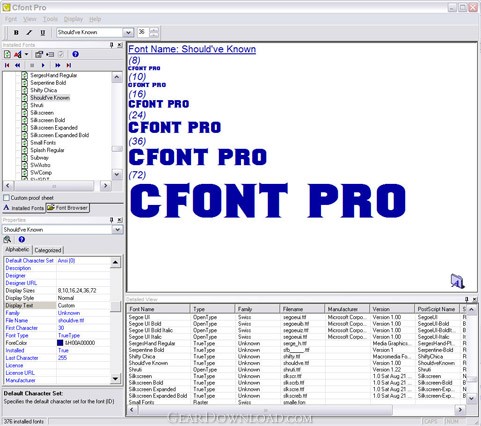
Task: Close the Installed Fonts panel
Action: 120,45
